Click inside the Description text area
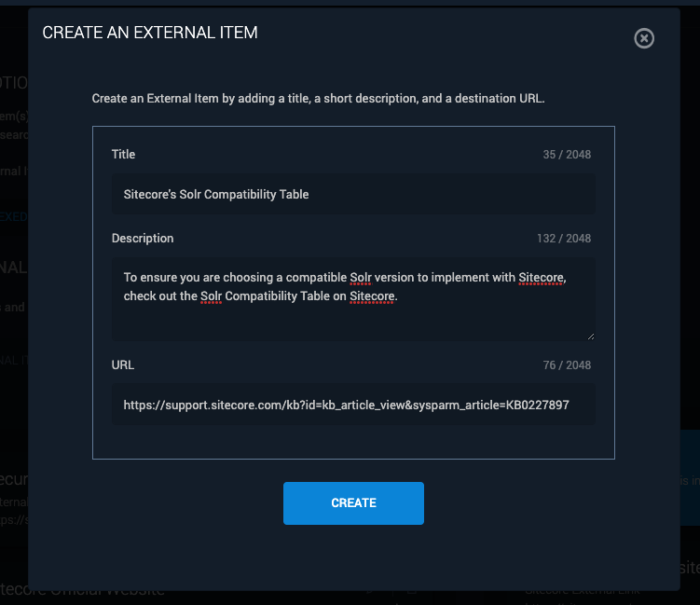 coord(353,299)
